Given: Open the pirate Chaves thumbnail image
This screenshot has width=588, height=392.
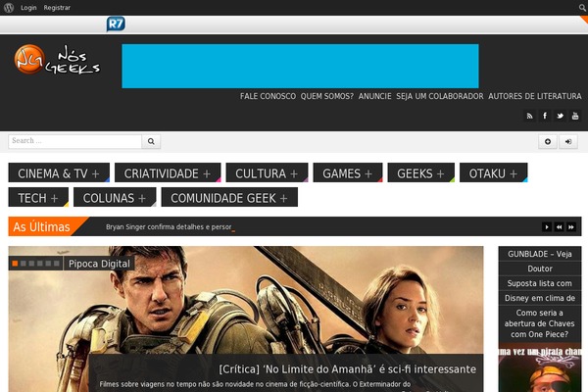Looking at the screenshot, I should coord(540,369).
